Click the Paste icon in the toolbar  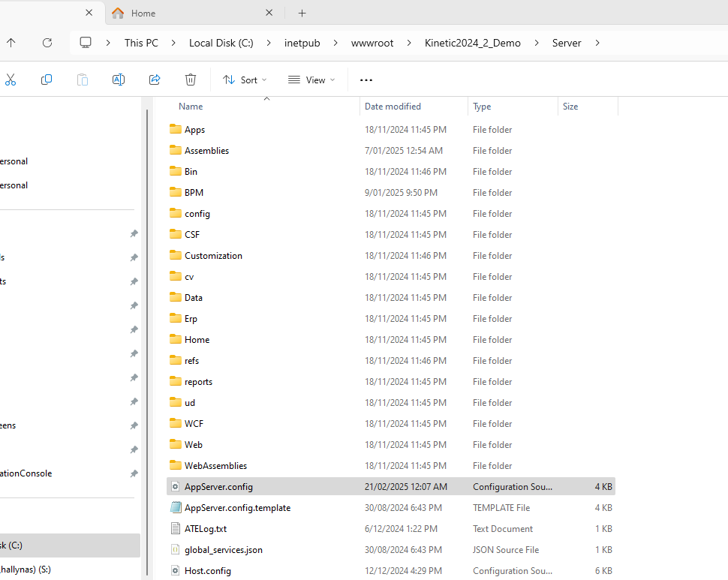(82, 80)
